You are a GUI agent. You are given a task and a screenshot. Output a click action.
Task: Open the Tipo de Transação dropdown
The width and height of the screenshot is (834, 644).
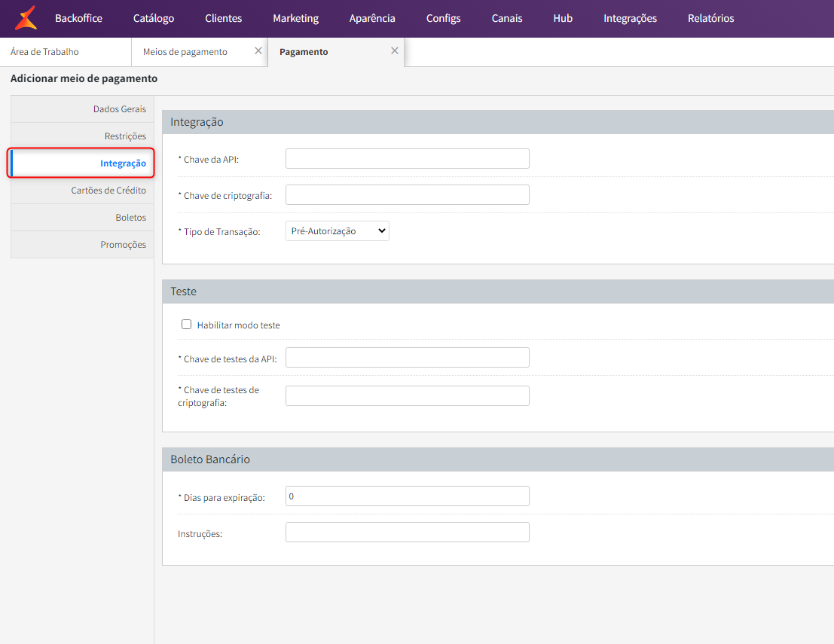(338, 230)
